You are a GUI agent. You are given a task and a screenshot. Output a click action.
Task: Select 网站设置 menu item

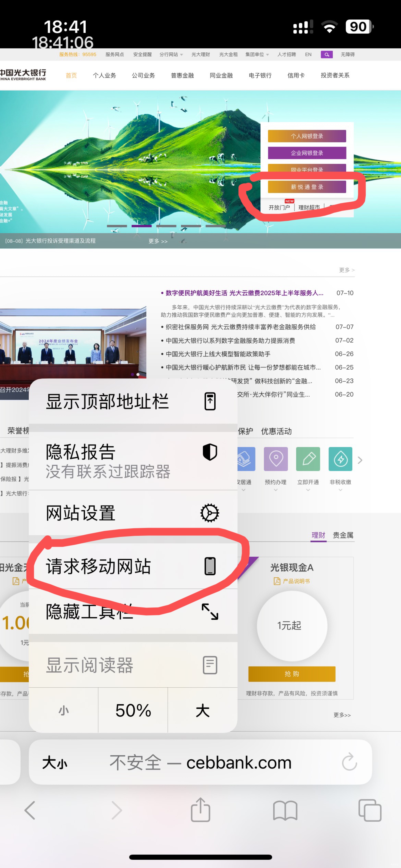point(133,513)
